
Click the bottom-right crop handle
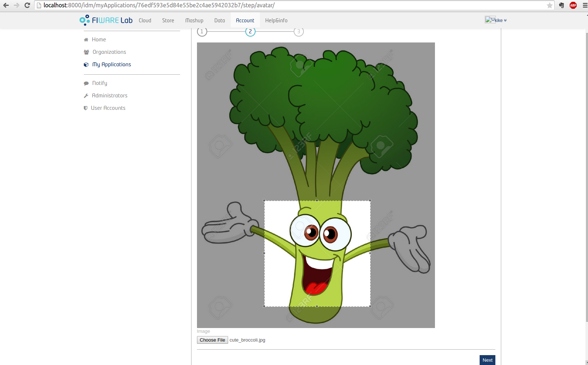370,306
